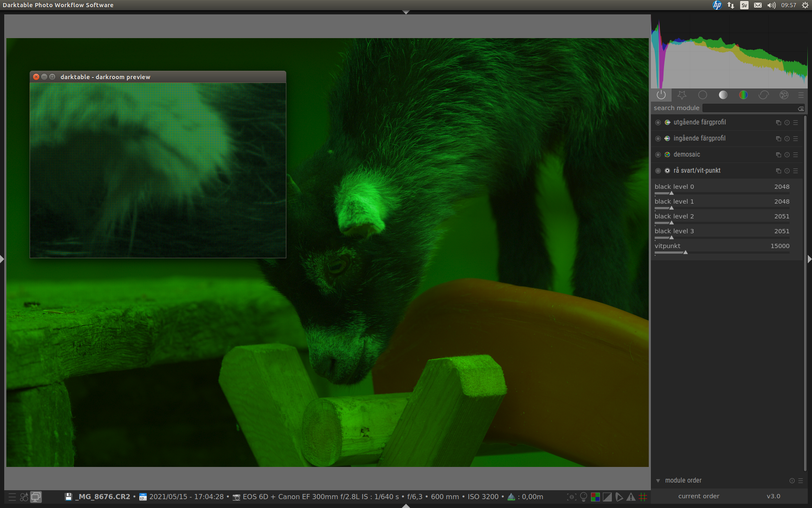Open the effects modules group tab
This screenshot has height=508, width=812.
(784, 95)
